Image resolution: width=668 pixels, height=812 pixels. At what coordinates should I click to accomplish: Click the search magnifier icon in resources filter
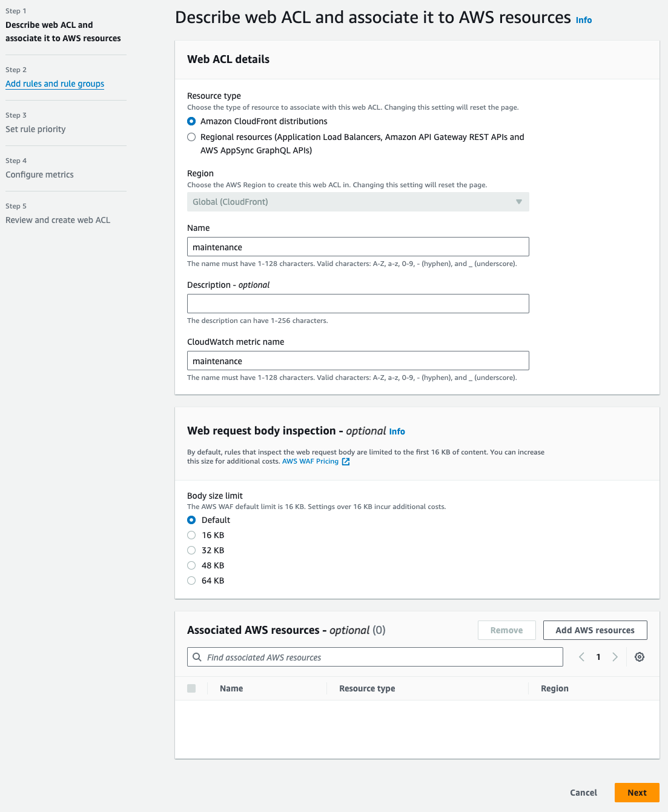(x=197, y=657)
